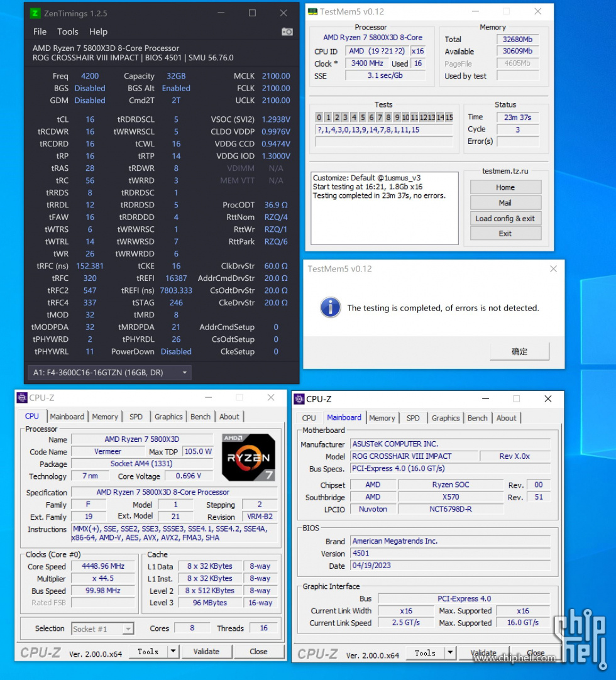Screen dimensions: 616x680
Task: Click the Current Link Speed 2.5 GT/s value
Action: pos(406,622)
